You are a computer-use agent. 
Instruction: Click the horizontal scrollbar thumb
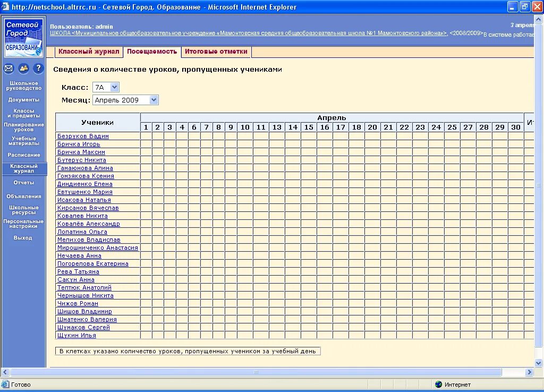coord(256,372)
